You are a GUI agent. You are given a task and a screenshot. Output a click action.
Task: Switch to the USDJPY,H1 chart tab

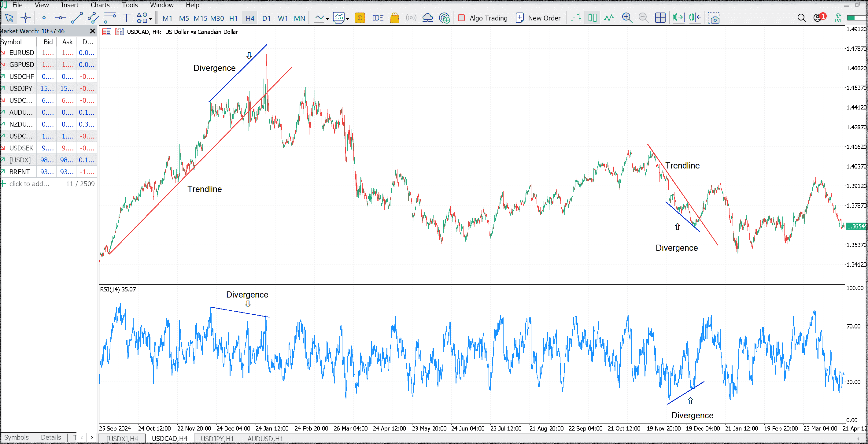[x=217, y=438]
